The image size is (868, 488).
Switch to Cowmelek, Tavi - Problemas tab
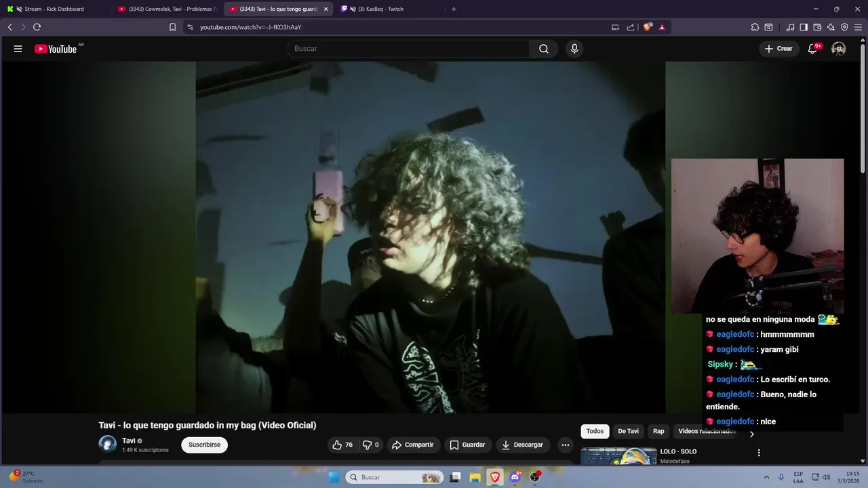pyautogui.click(x=166, y=9)
